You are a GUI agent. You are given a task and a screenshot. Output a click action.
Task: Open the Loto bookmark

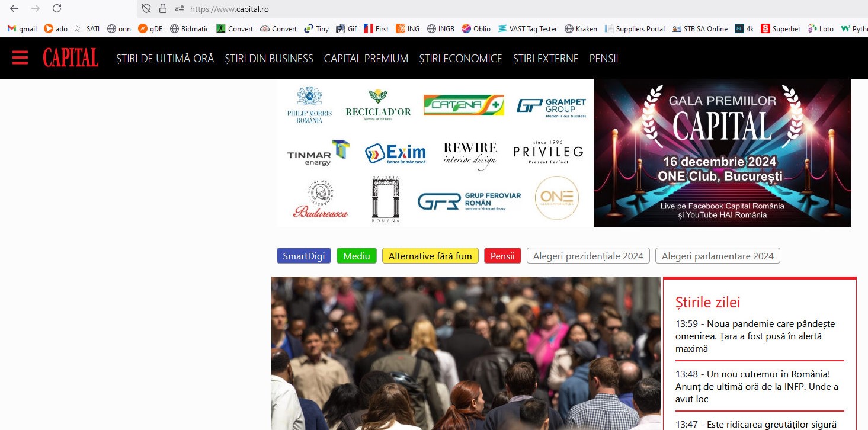coord(821,28)
